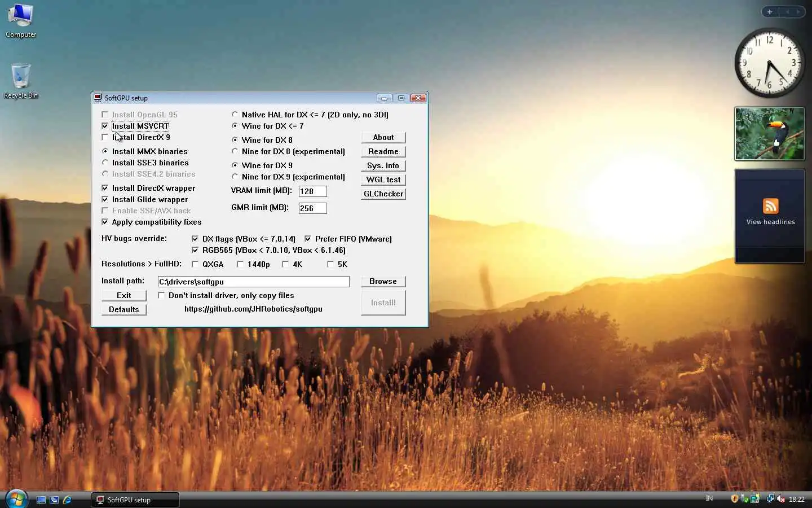
Task: Click the Defaults button
Action: pyautogui.click(x=124, y=309)
